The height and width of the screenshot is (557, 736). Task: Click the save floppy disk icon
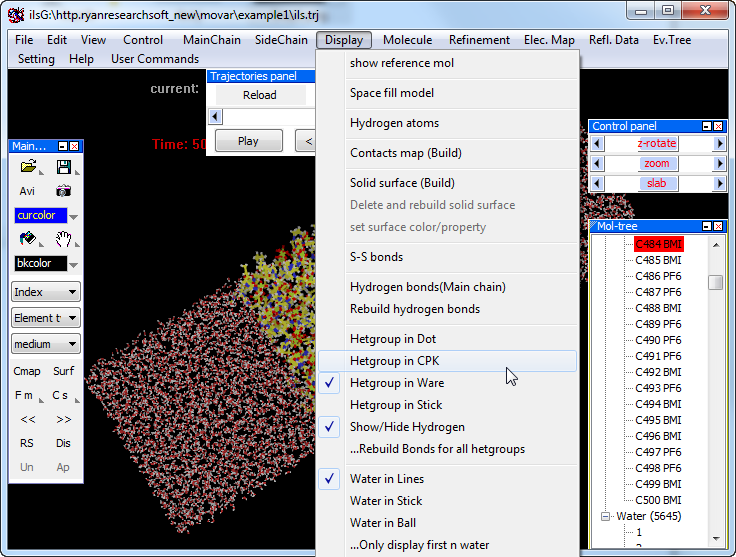tap(63, 167)
